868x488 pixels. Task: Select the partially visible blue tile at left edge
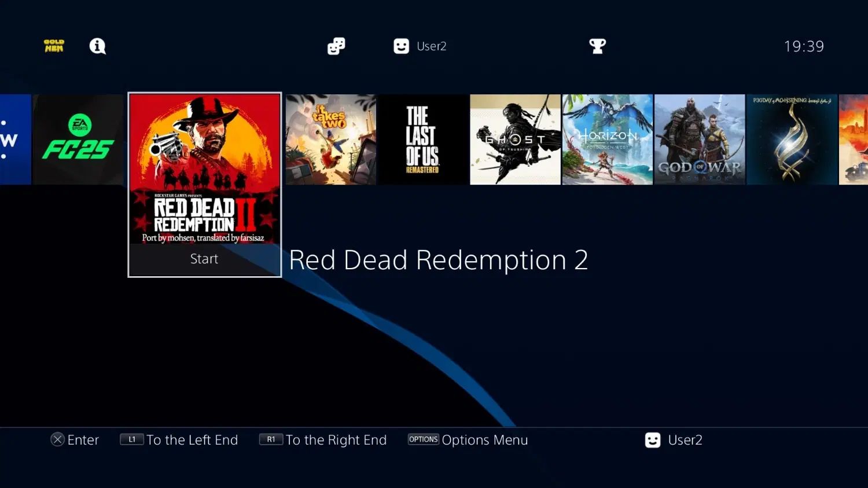[15, 140]
